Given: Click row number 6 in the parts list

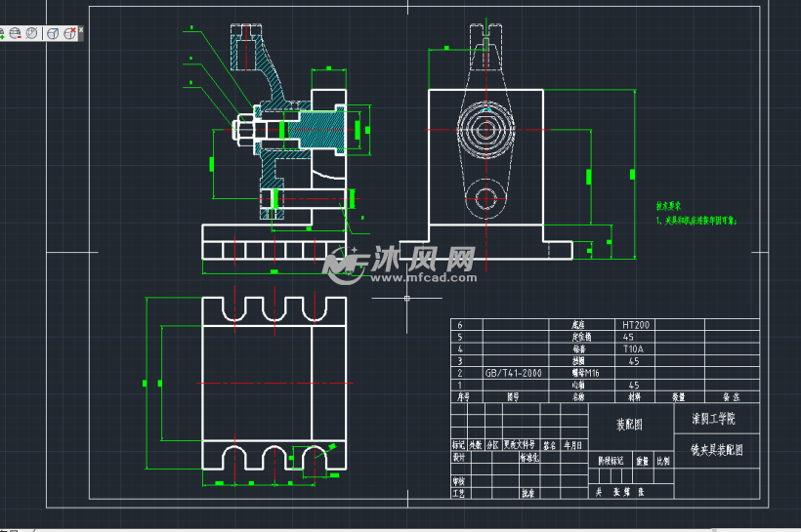Looking at the screenshot, I should coord(460,325).
